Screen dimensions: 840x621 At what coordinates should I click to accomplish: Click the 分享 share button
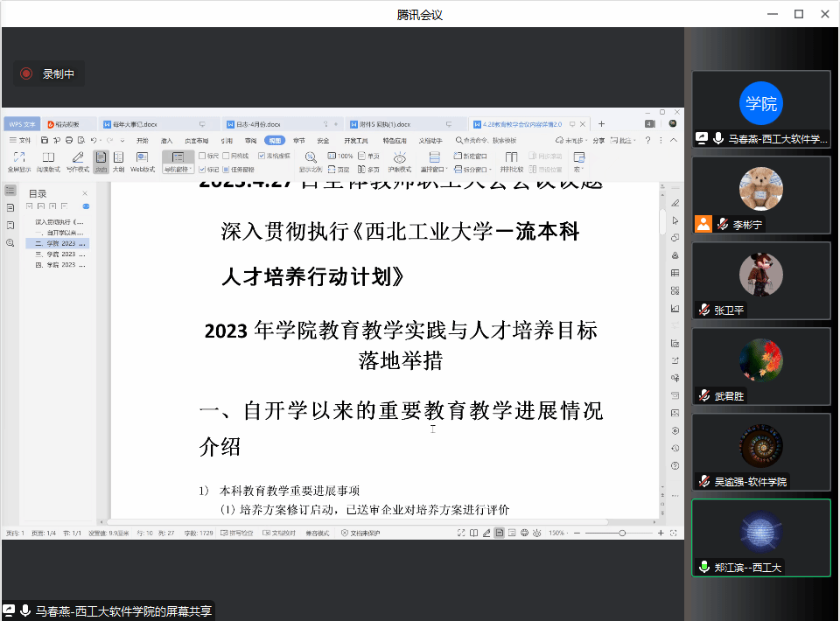(598, 140)
